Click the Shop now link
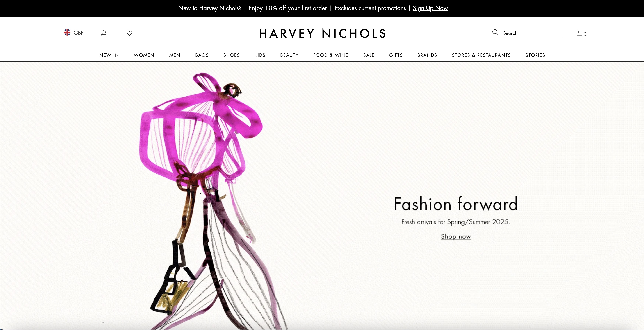The height and width of the screenshot is (330, 644). point(456,237)
